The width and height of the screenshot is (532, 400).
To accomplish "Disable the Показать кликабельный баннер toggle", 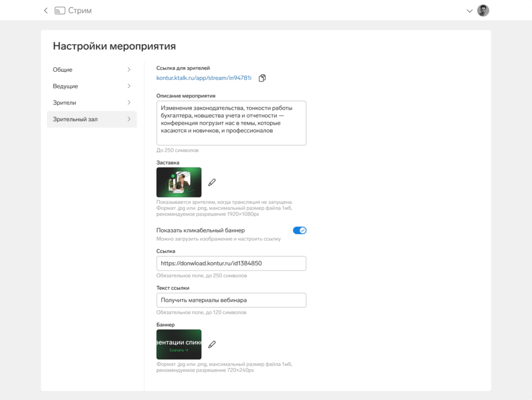I will click(x=300, y=230).
